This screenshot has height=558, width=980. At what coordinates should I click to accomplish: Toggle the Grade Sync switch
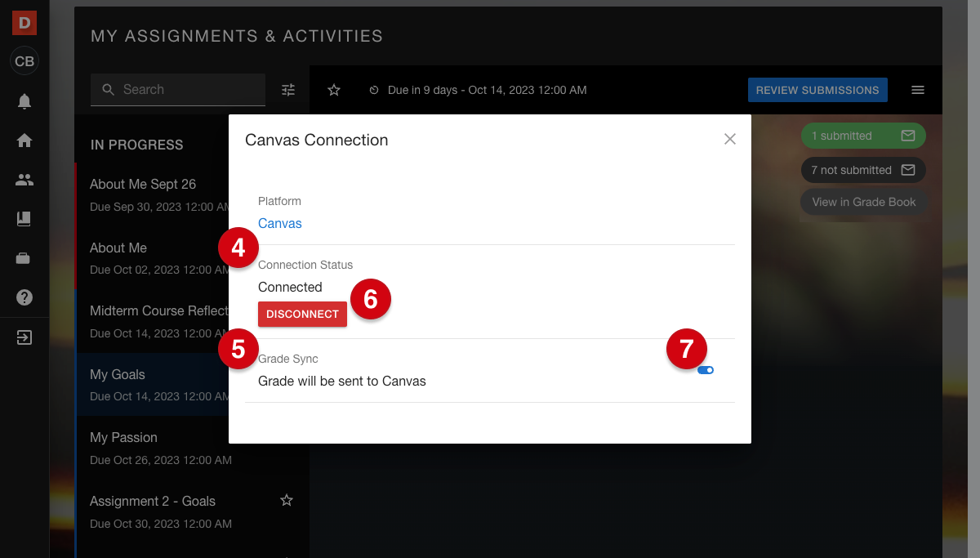(x=706, y=370)
